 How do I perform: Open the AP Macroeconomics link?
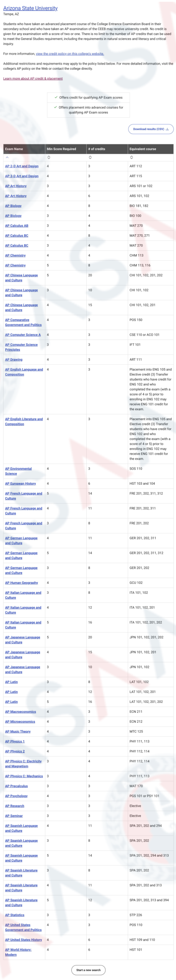(x=20, y=712)
